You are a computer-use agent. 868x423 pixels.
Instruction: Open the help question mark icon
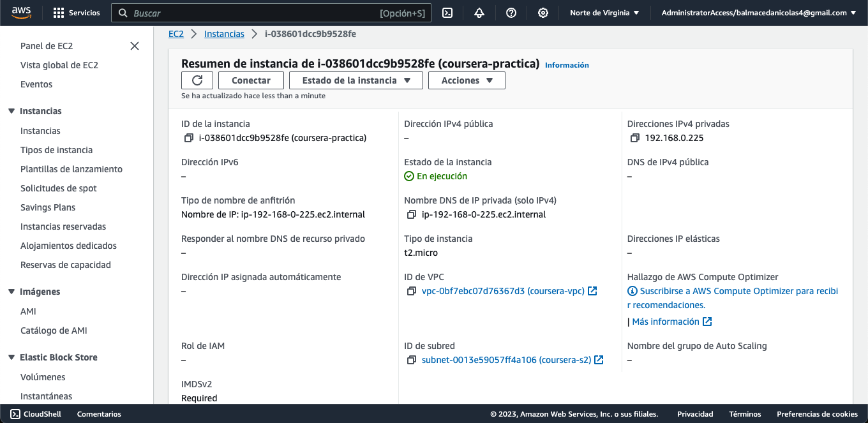[511, 13]
